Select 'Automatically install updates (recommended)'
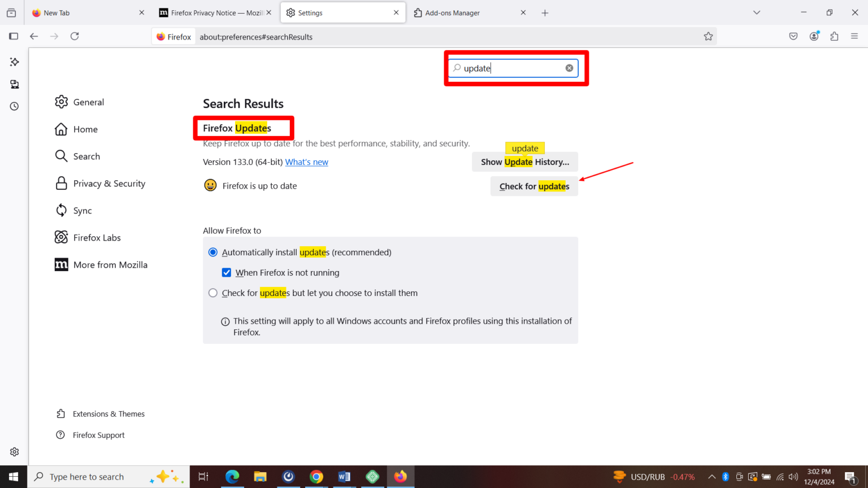Viewport: 868px width, 488px height. tap(213, 252)
